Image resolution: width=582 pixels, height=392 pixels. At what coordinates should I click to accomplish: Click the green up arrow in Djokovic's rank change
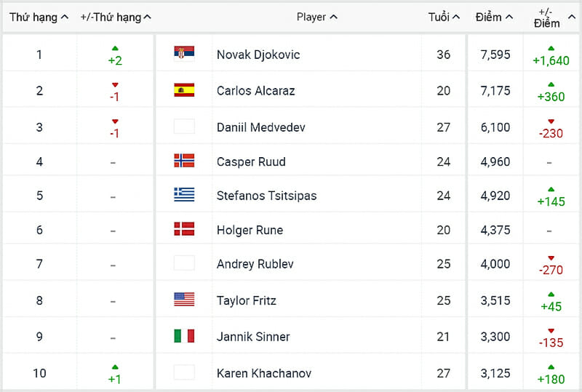pyautogui.click(x=115, y=49)
